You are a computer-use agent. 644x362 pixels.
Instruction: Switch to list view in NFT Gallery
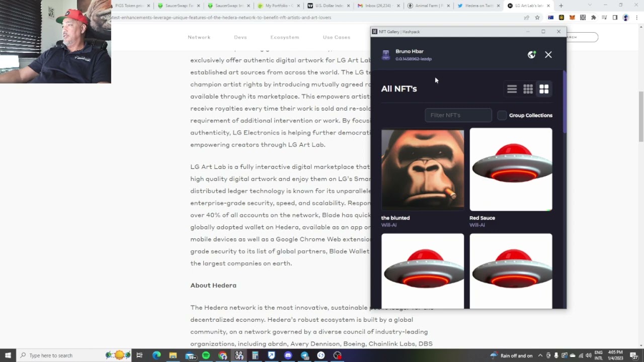tap(512, 89)
